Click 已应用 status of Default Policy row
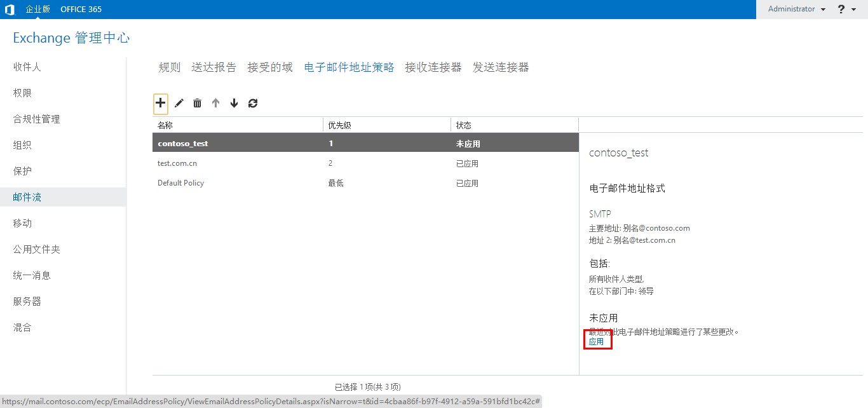Image resolution: width=868 pixels, height=408 pixels. [467, 183]
